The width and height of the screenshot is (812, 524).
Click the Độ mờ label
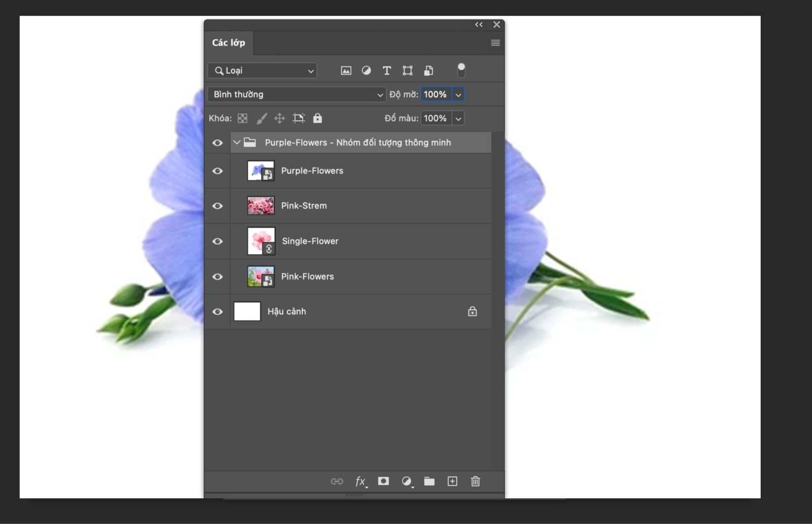tap(404, 94)
